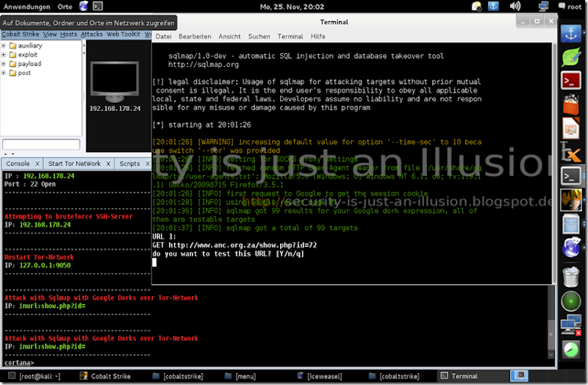This screenshot has height=385, width=588.
Task: Open the network computers dock icon
Action: [x=571, y=325]
